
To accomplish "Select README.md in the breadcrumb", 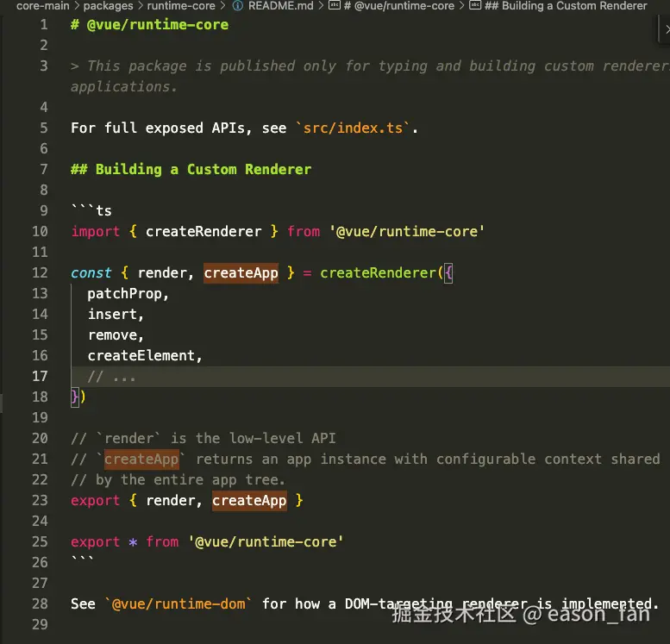I will pyautogui.click(x=281, y=5).
